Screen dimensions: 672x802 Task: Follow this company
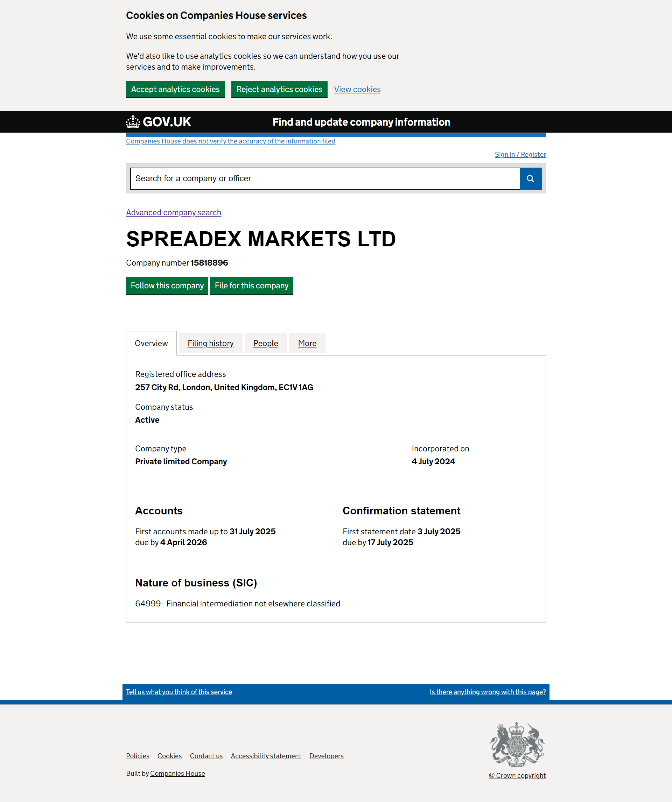[x=167, y=286]
